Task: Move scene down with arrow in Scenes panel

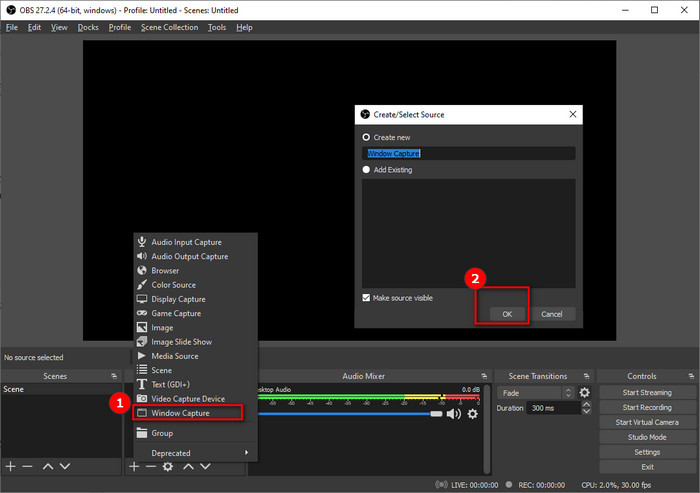Action: point(65,466)
